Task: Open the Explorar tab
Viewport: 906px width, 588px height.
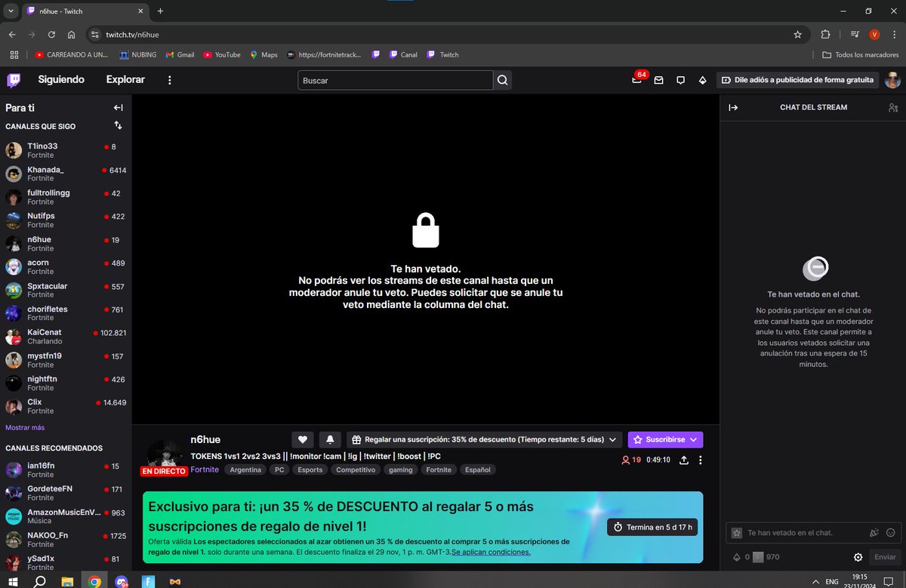Action: pos(125,79)
